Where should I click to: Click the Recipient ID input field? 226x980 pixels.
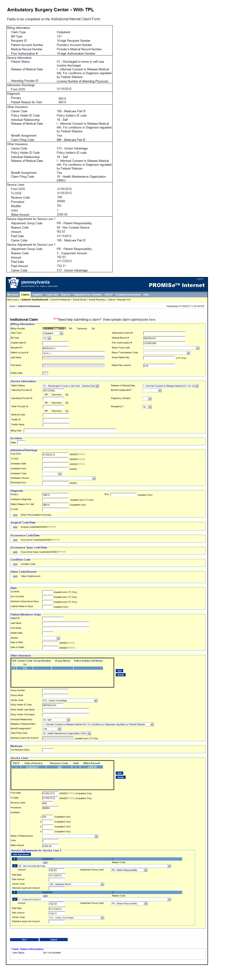56,348
